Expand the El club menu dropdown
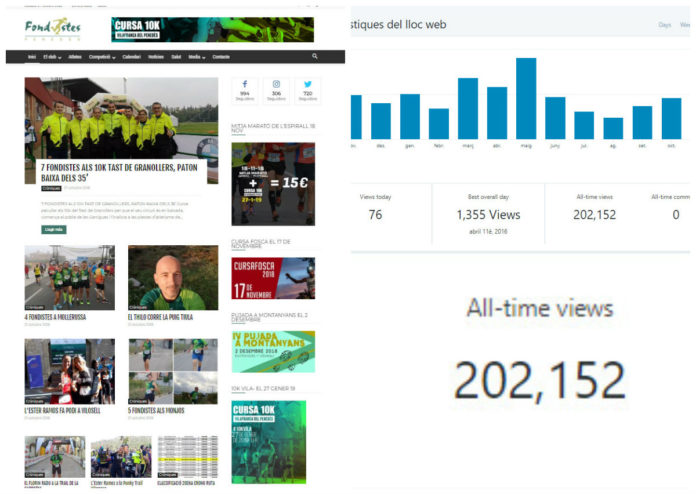This screenshot has height=494, width=696. click(x=53, y=57)
